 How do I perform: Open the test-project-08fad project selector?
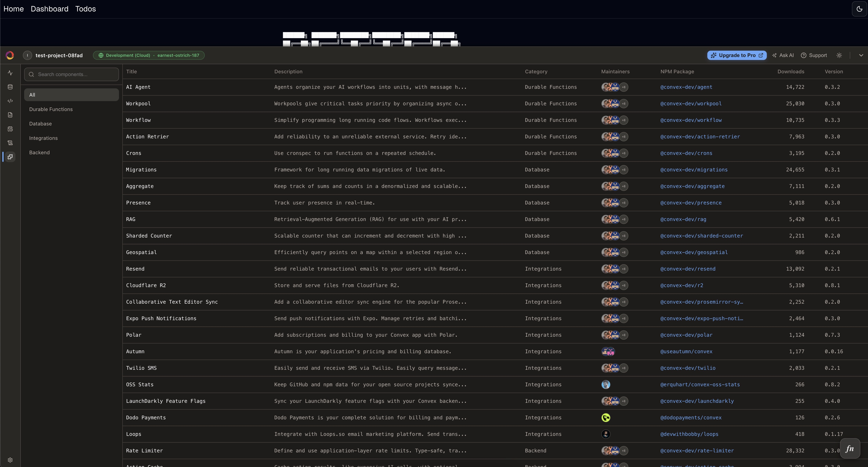[59, 55]
